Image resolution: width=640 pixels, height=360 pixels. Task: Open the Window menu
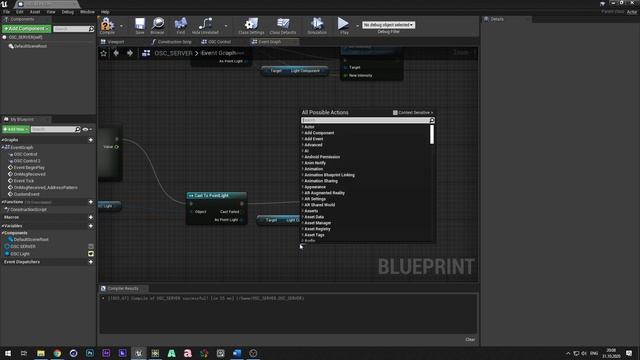point(87,12)
